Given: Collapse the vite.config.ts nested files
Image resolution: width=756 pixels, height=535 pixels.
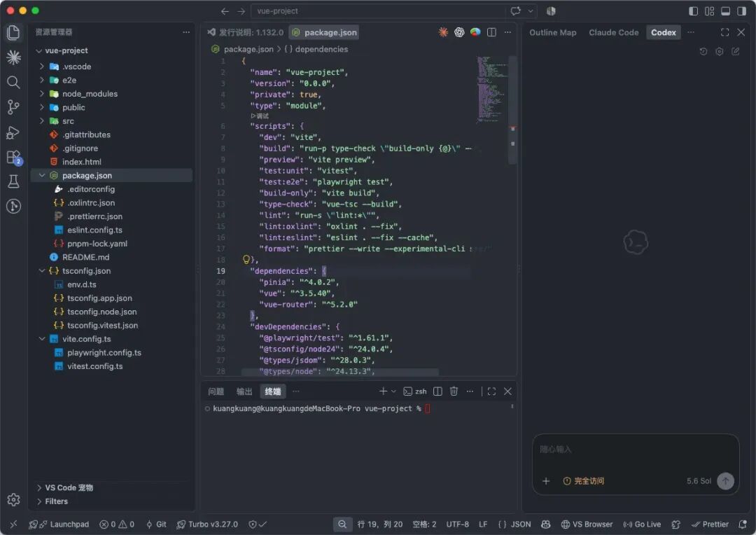Looking at the screenshot, I should tap(42, 339).
